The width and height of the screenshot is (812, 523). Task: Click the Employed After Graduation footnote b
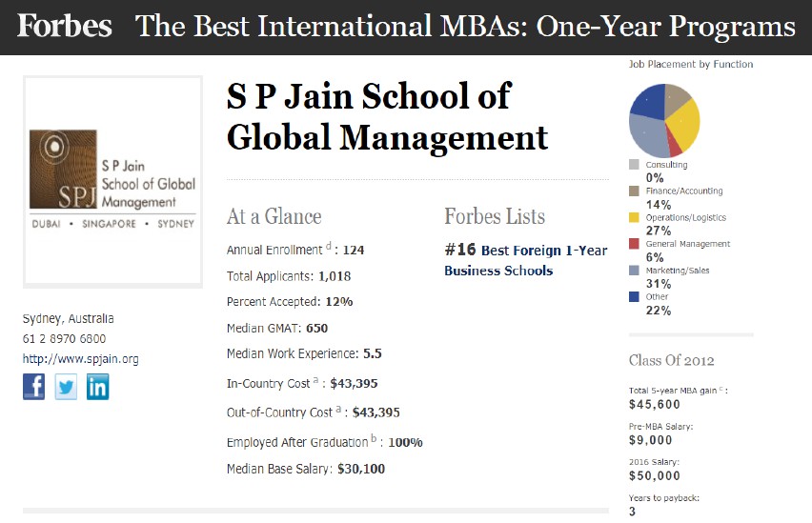[x=374, y=438]
